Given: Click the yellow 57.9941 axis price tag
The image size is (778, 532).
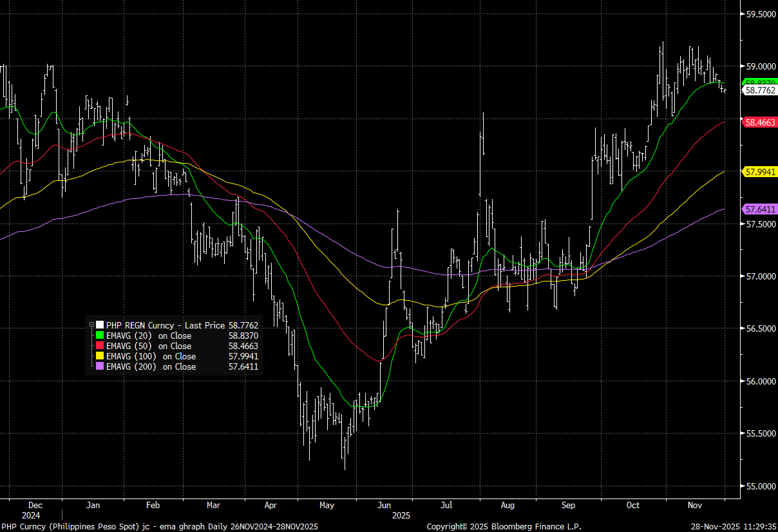Looking at the screenshot, I should [x=759, y=171].
